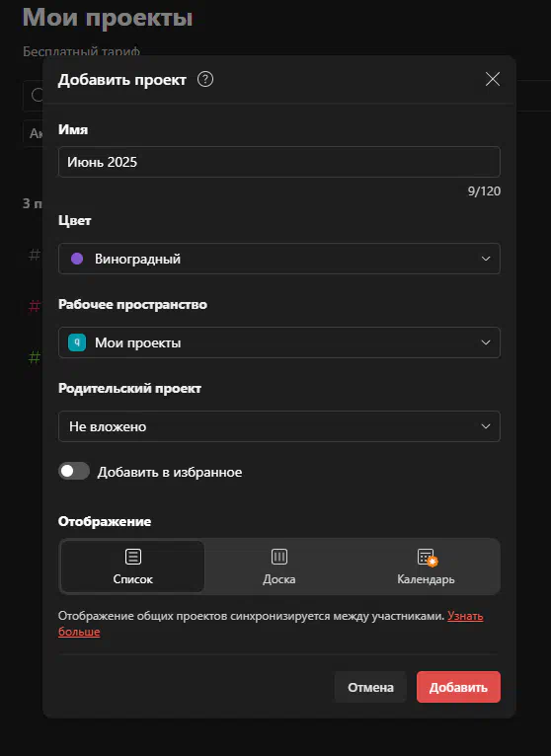The width and height of the screenshot is (551, 756).
Task: Expand the Рабочее пространство dropdown
Action: point(279,342)
